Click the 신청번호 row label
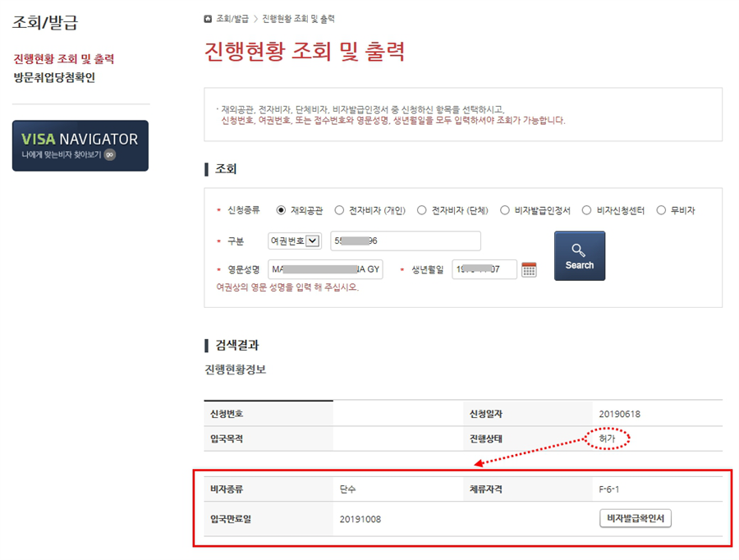Screen dimensions: 739x560 pyautogui.click(x=227, y=414)
